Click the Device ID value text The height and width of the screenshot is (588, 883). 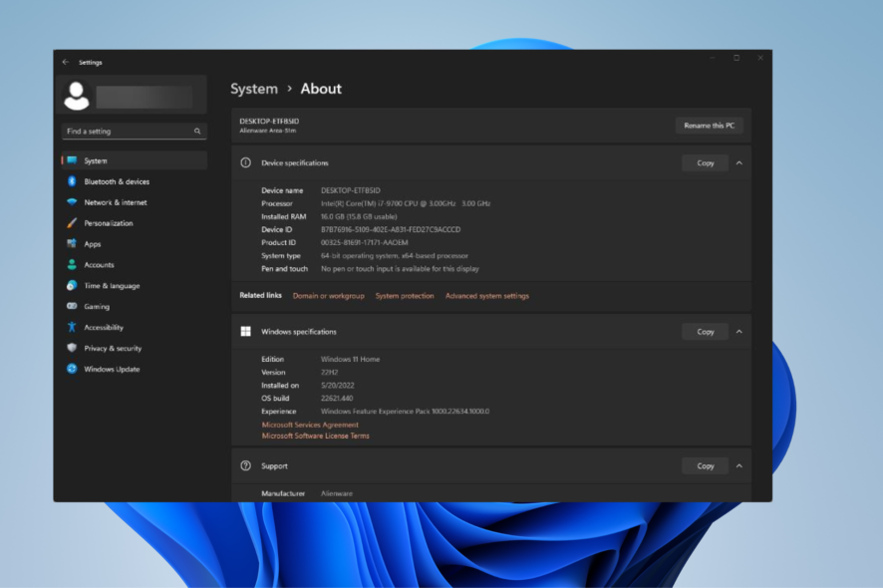[x=391, y=230]
